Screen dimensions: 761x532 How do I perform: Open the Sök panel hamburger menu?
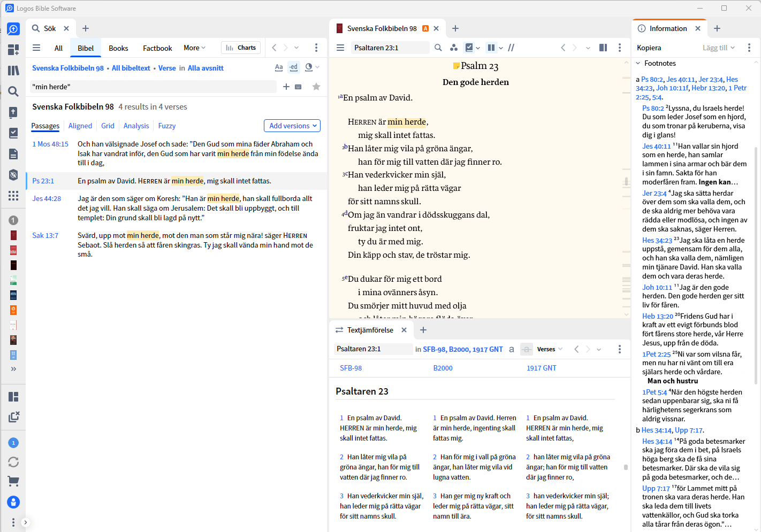tap(36, 48)
